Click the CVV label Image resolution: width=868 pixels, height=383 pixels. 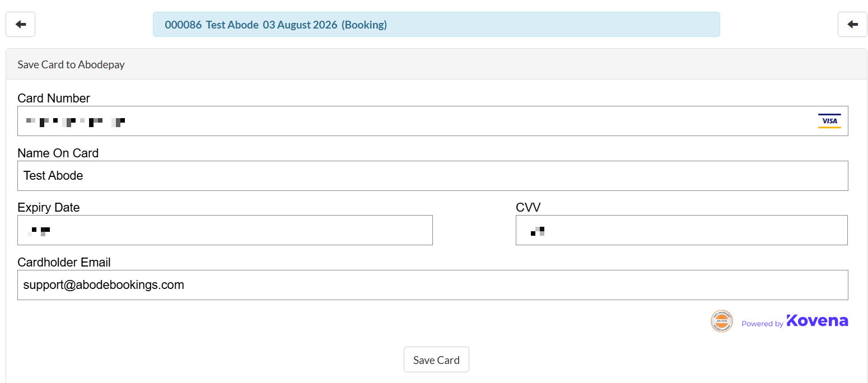pyautogui.click(x=528, y=207)
